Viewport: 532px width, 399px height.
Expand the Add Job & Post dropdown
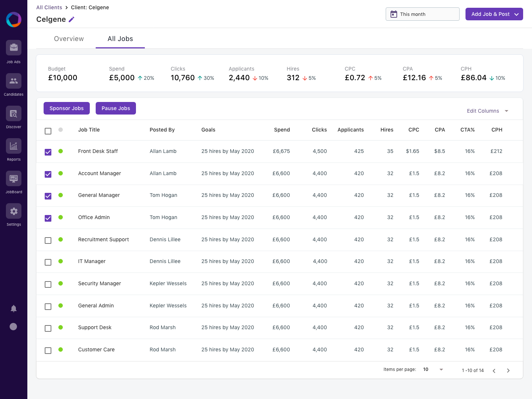click(516, 14)
